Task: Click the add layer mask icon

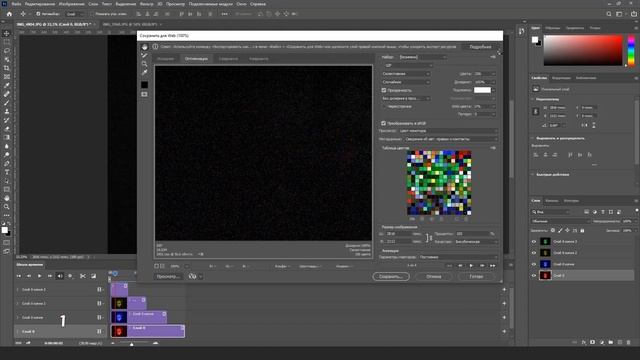Action: pos(593,342)
